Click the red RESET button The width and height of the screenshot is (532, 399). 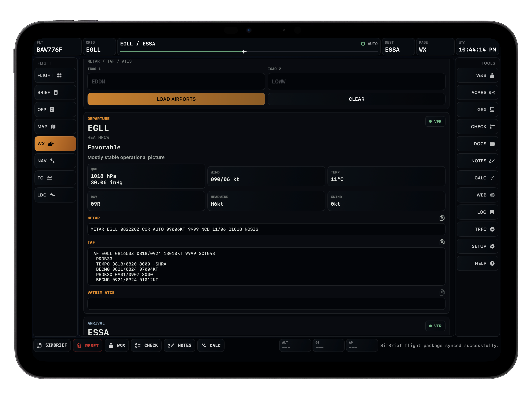88,345
